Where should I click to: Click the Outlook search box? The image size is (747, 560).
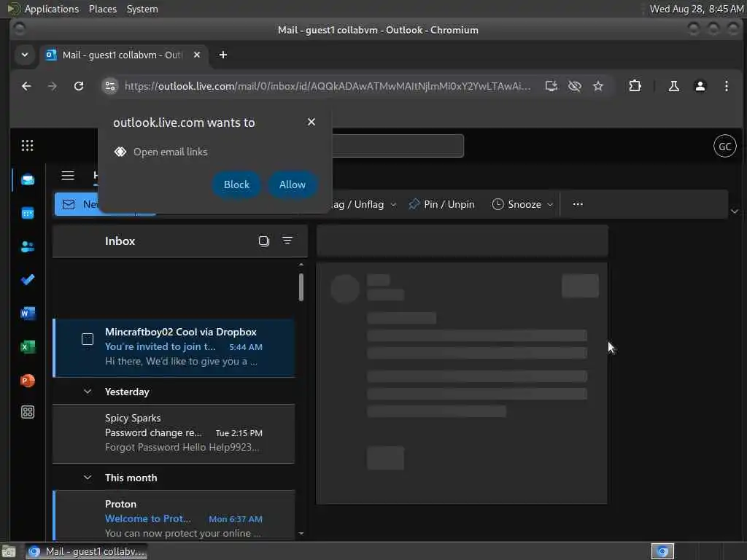tap(398, 146)
